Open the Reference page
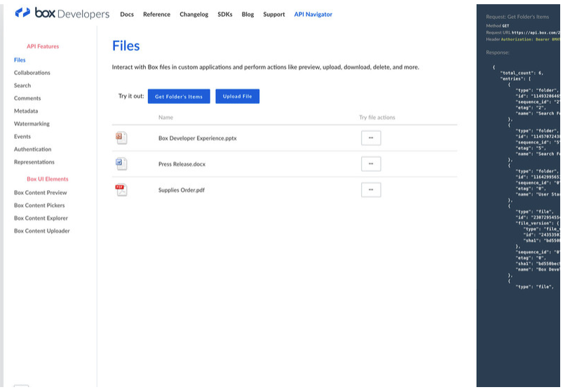 [x=156, y=14]
